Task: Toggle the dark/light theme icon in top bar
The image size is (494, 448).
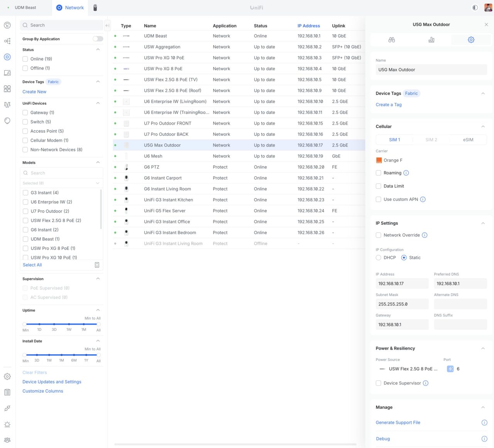Action: pos(475,8)
